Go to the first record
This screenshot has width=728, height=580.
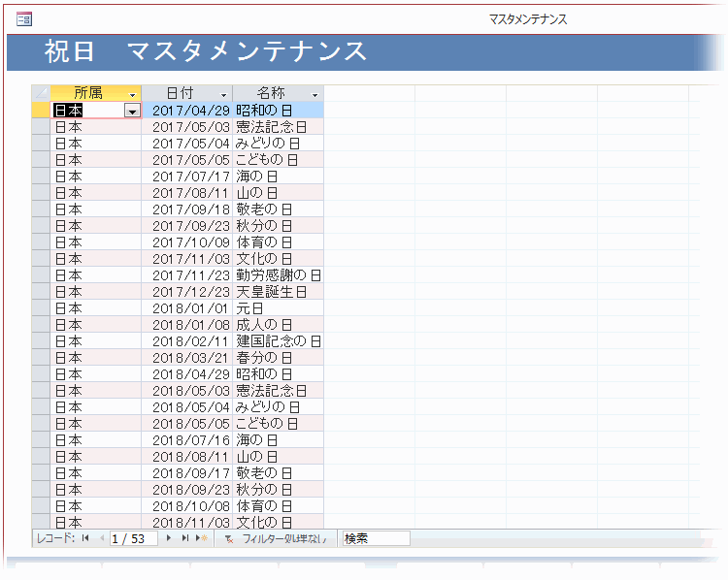click(85, 538)
